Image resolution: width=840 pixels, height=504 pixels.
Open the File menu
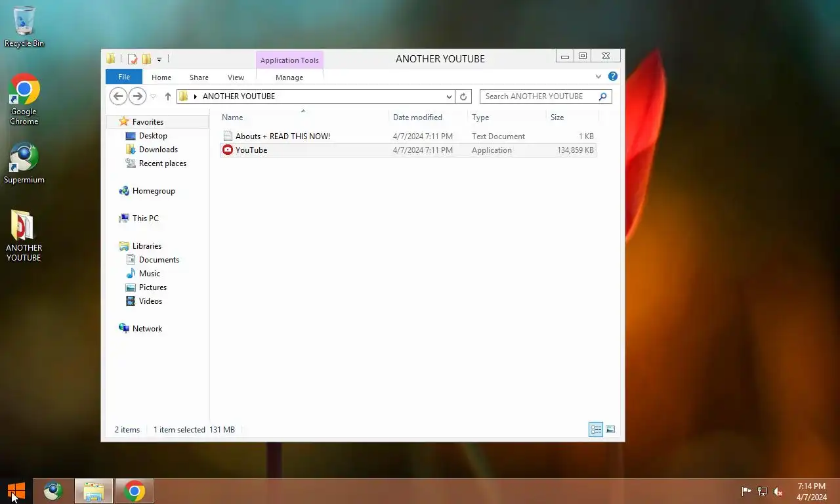[x=124, y=77]
